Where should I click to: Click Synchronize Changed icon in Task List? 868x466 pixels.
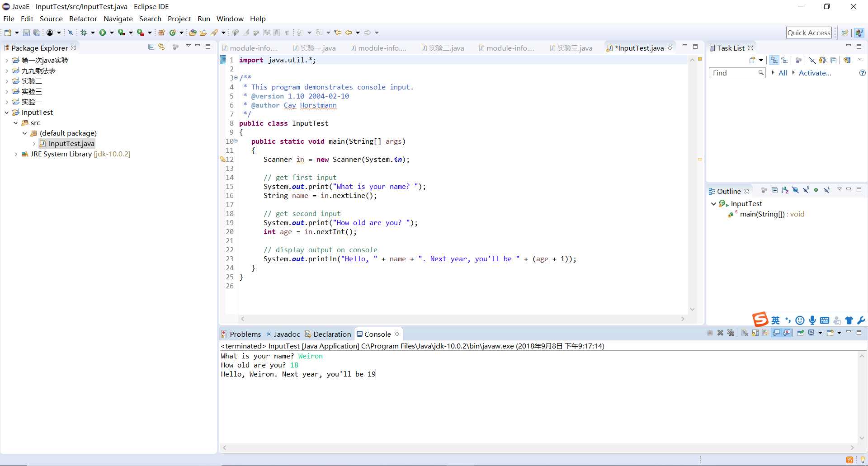coord(847,60)
